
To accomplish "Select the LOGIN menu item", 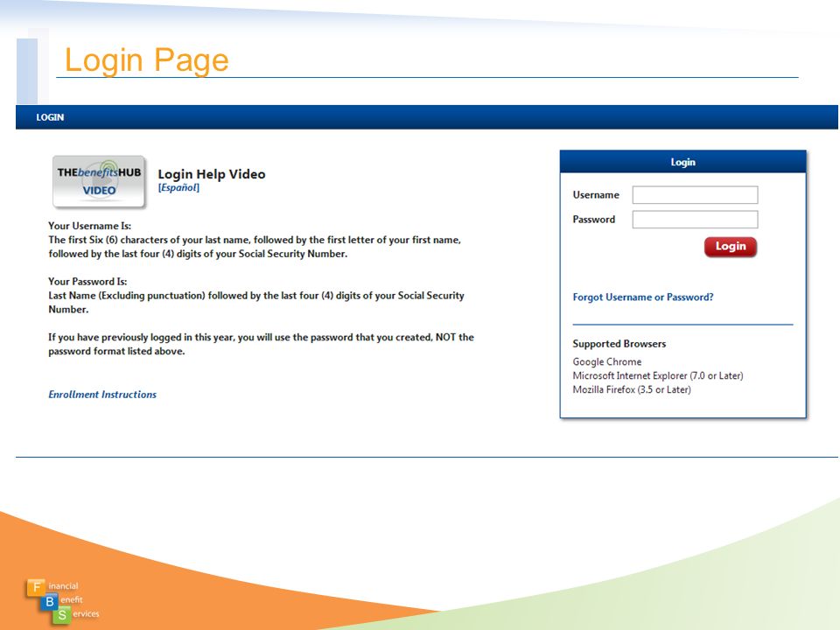I will [x=50, y=117].
